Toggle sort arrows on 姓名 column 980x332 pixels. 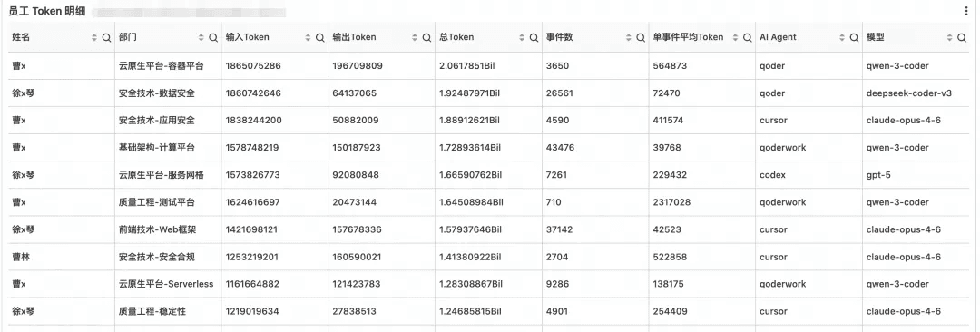click(94, 37)
